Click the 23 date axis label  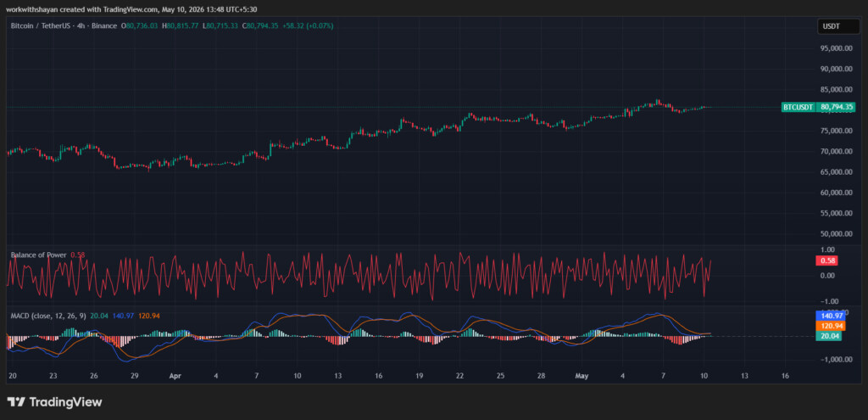coord(53,376)
